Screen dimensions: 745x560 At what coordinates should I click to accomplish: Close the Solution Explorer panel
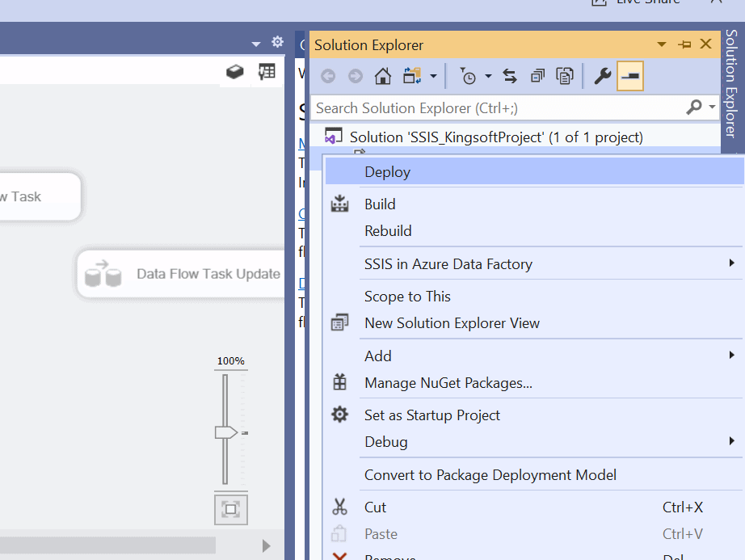[706, 44]
